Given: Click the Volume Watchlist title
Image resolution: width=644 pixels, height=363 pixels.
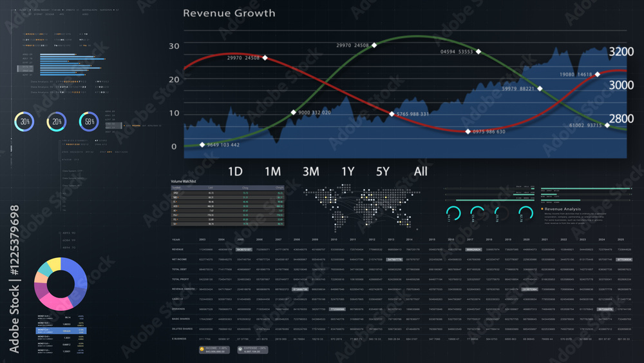Looking at the screenshot, I should click(x=184, y=181).
